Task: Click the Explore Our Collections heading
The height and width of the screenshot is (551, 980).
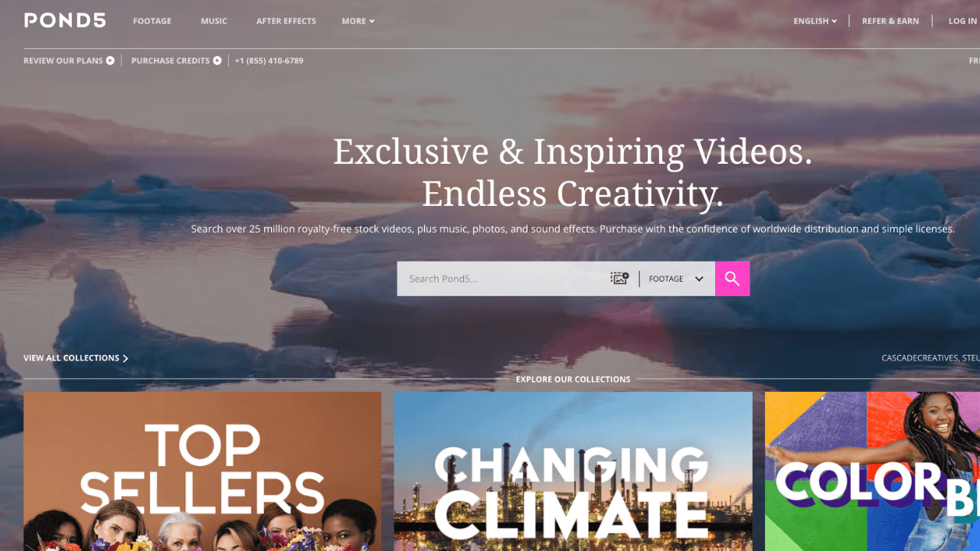Action: tap(573, 380)
